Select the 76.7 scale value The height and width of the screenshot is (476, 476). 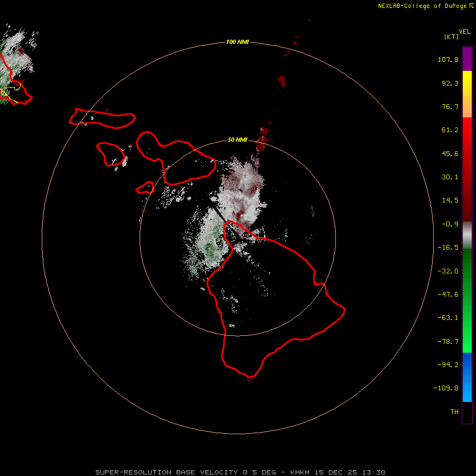450,106
